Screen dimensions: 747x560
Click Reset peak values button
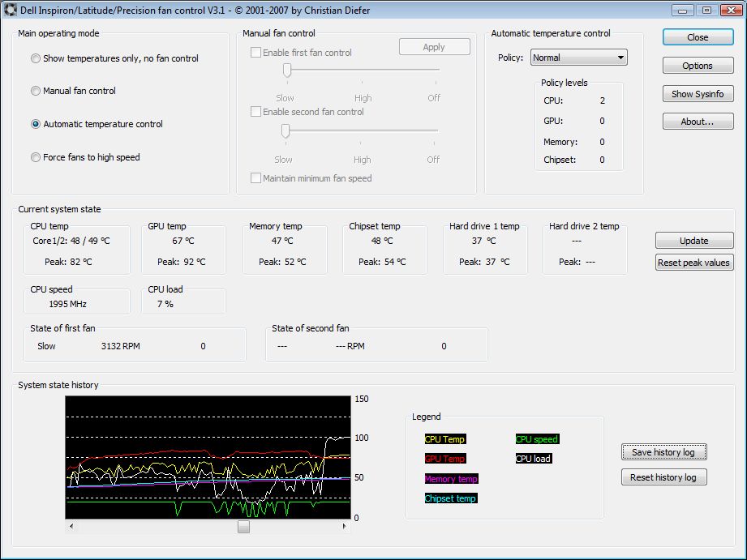click(x=694, y=263)
